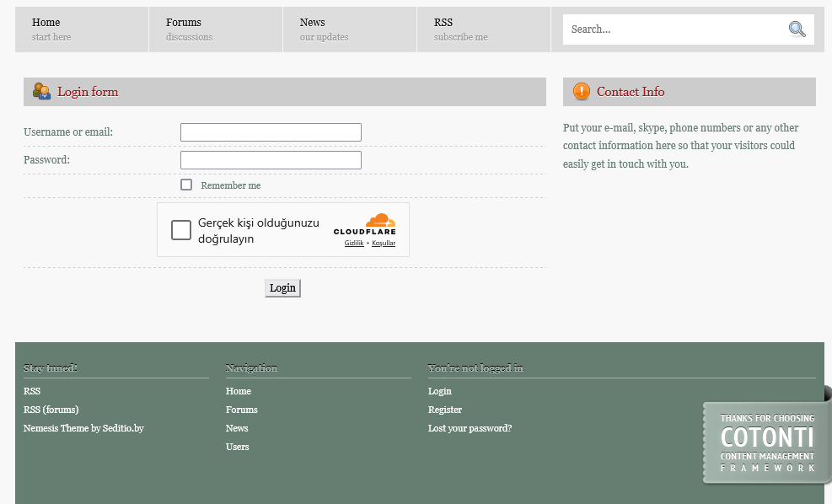Click the Cotonti framework badge

point(766,442)
